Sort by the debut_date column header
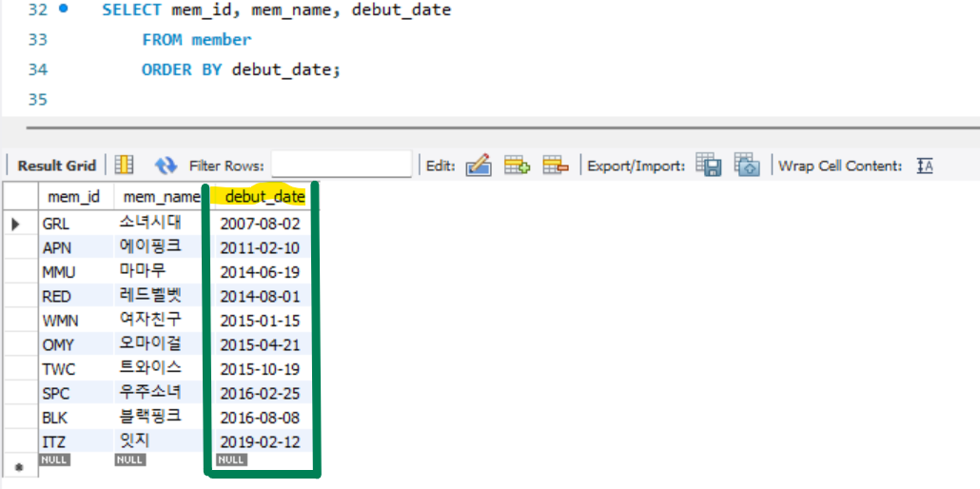Viewport: 980px width, 489px height. 265,198
